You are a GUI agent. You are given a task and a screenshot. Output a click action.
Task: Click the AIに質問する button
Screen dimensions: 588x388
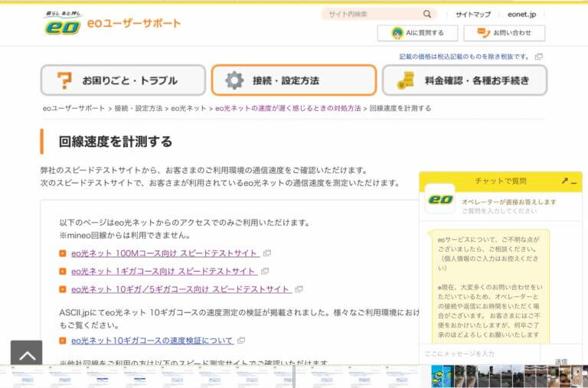[x=417, y=33]
